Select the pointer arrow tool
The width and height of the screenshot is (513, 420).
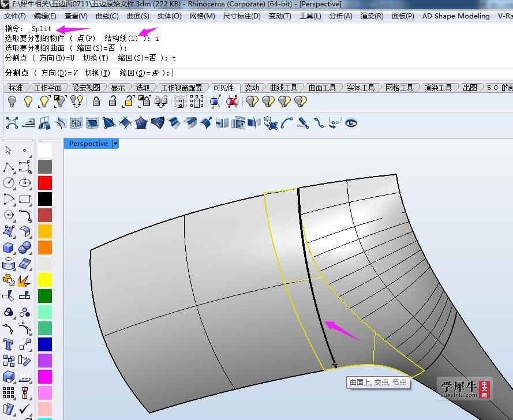click(x=9, y=150)
